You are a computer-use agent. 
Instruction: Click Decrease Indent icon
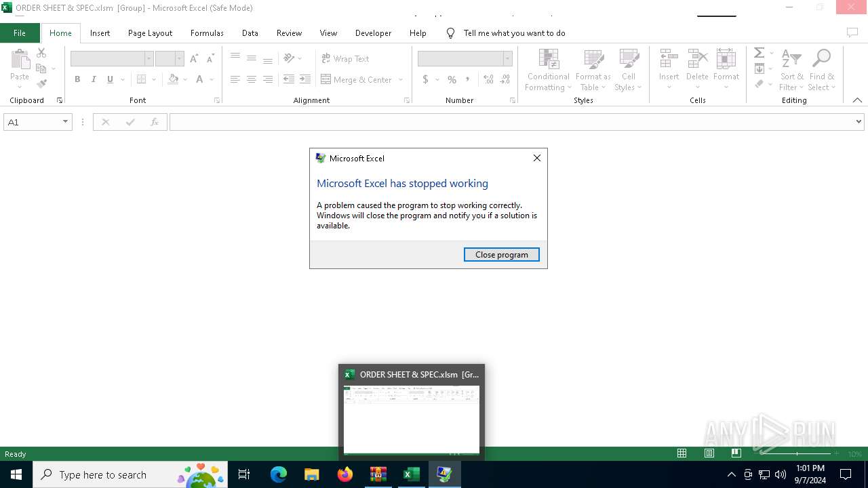(289, 79)
